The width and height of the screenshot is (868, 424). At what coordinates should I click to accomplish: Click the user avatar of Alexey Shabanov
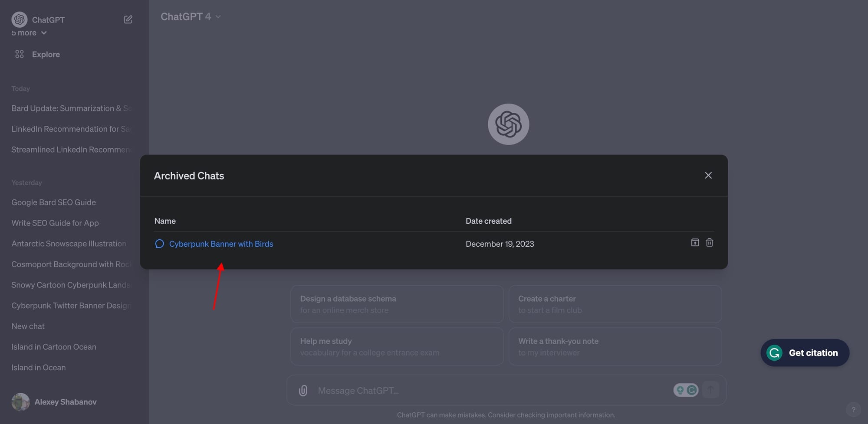coord(20,402)
